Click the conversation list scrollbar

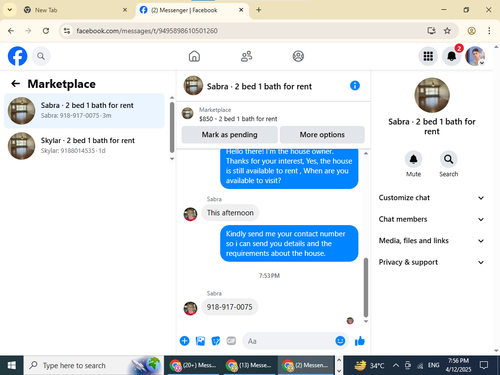click(172, 127)
